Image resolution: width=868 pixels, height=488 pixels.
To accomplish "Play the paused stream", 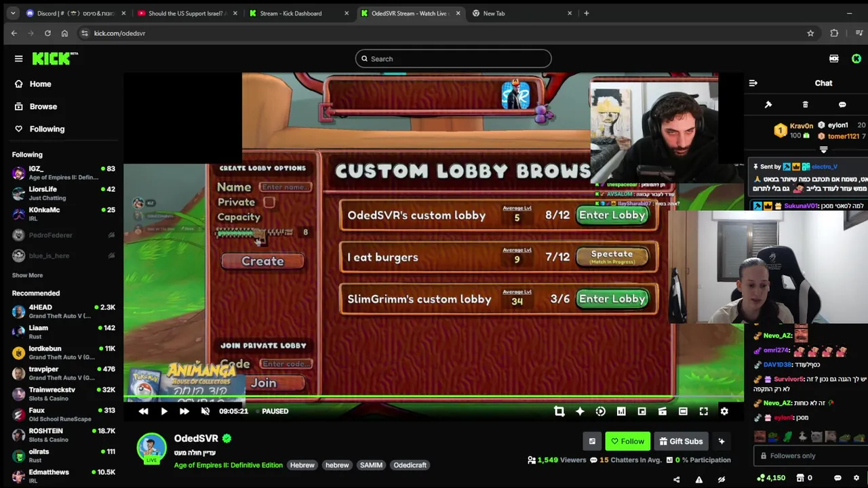I will tap(164, 411).
